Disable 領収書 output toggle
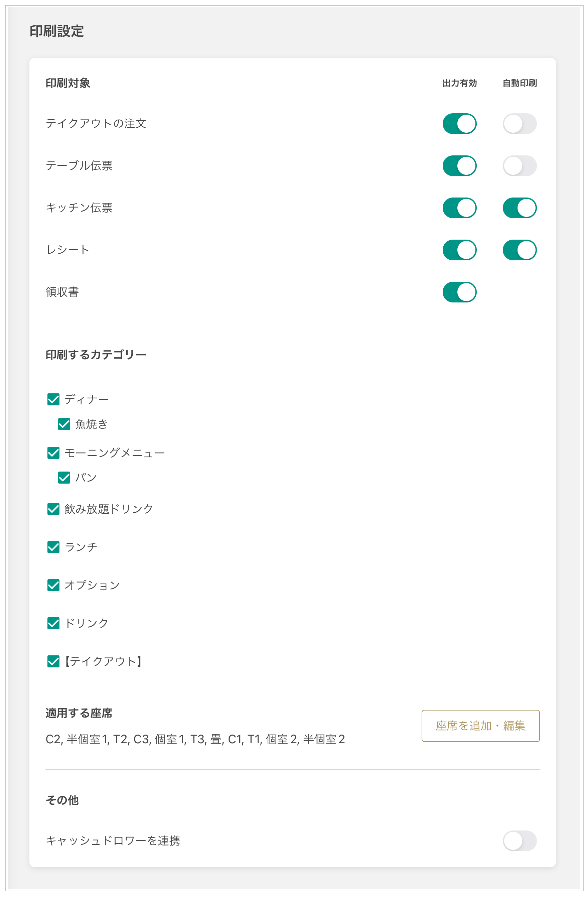The width and height of the screenshot is (588, 898). tap(459, 292)
